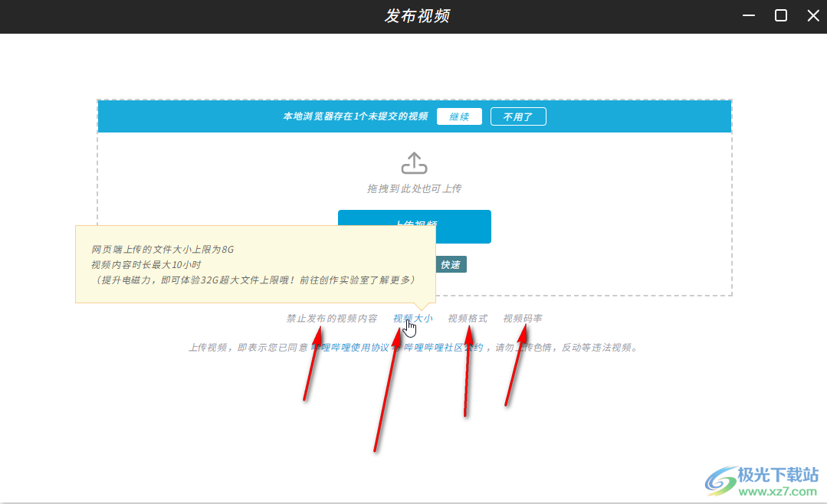Click the 拖拽到此处也可上传 text
This screenshot has width=827, height=504.
click(415, 188)
